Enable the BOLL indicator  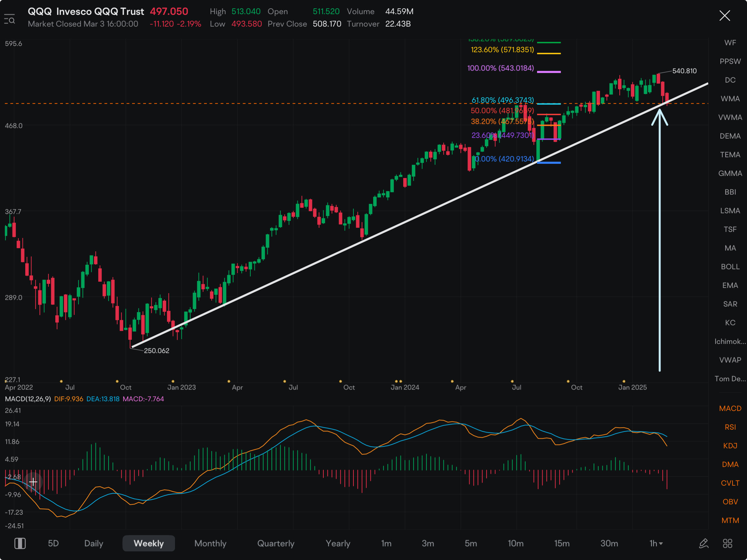click(x=730, y=267)
